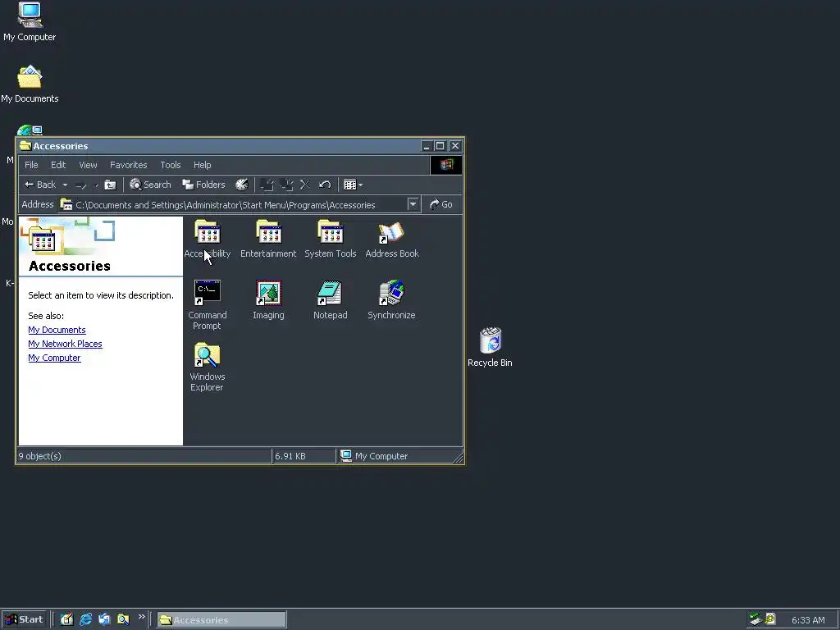Follow the My Network Places link

pyautogui.click(x=65, y=344)
